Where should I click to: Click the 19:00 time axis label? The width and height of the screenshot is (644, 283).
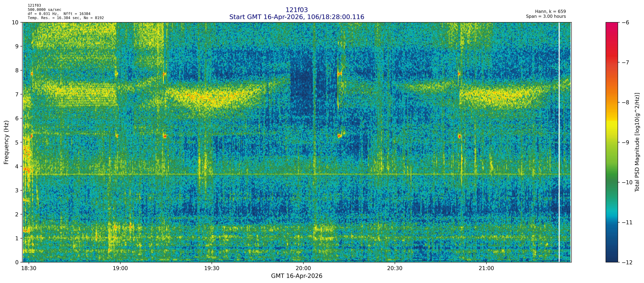pyautogui.click(x=120, y=269)
